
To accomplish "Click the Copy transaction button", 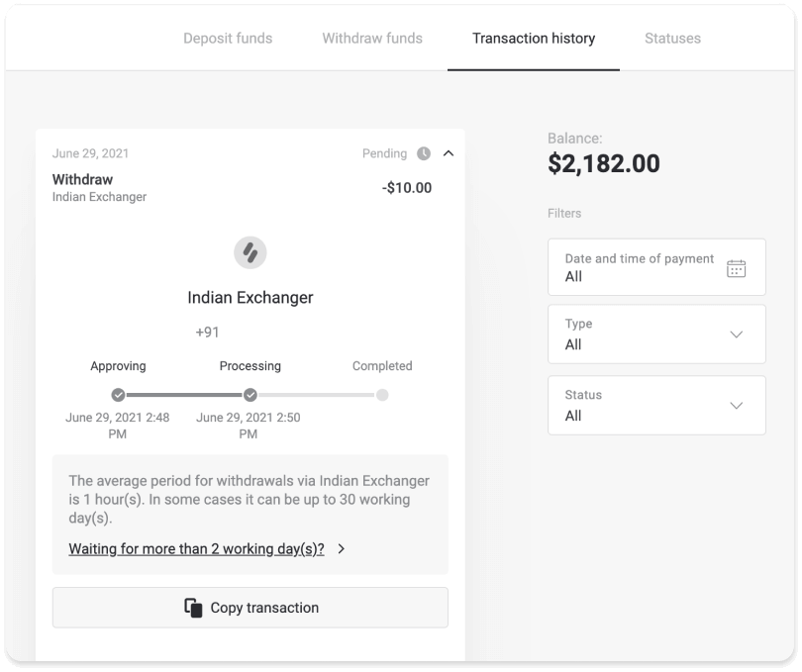I will coord(250,608).
